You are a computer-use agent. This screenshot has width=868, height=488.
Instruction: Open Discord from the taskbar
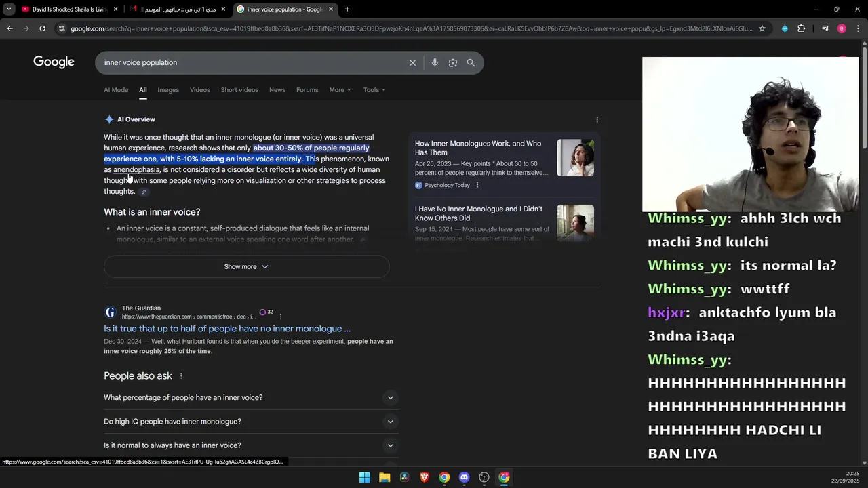464,477
